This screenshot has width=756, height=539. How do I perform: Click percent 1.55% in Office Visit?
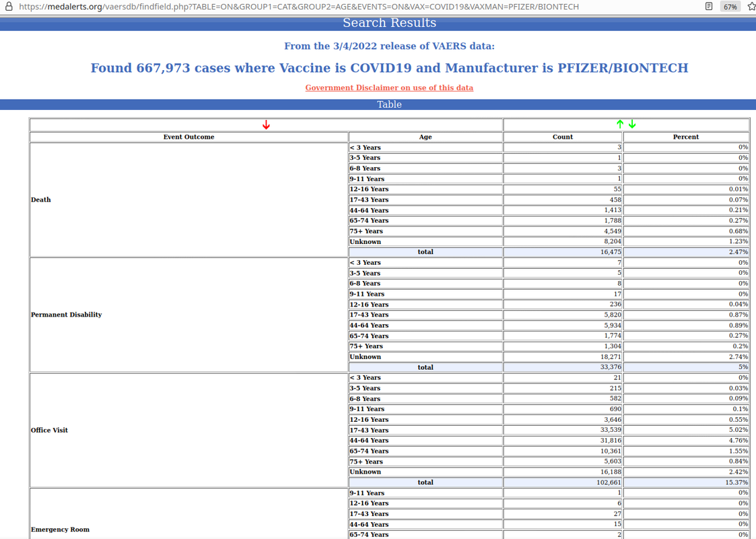pos(685,451)
